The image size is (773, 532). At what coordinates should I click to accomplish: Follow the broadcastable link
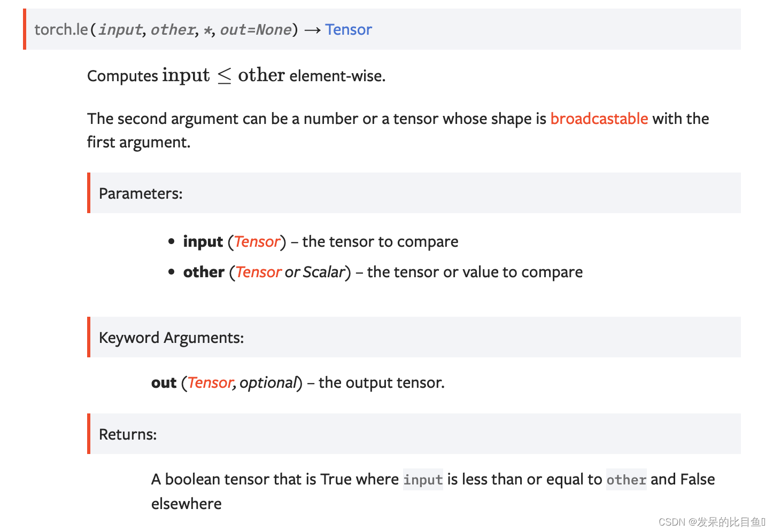(x=599, y=119)
